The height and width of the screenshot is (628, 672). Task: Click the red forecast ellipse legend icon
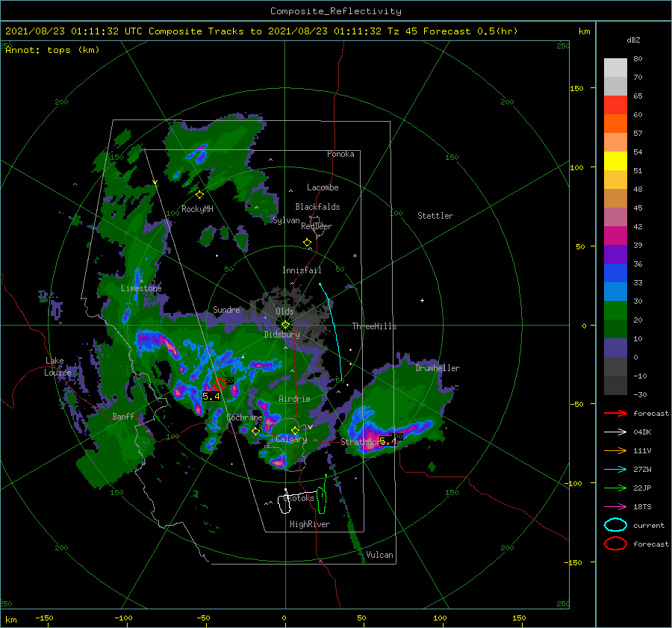pos(615,544)
